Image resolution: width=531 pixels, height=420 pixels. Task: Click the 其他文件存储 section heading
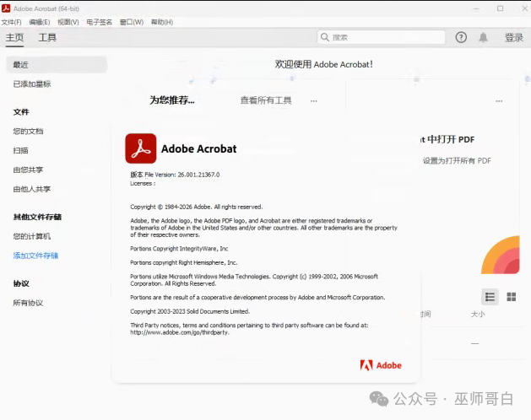click(x=37, y=217)
